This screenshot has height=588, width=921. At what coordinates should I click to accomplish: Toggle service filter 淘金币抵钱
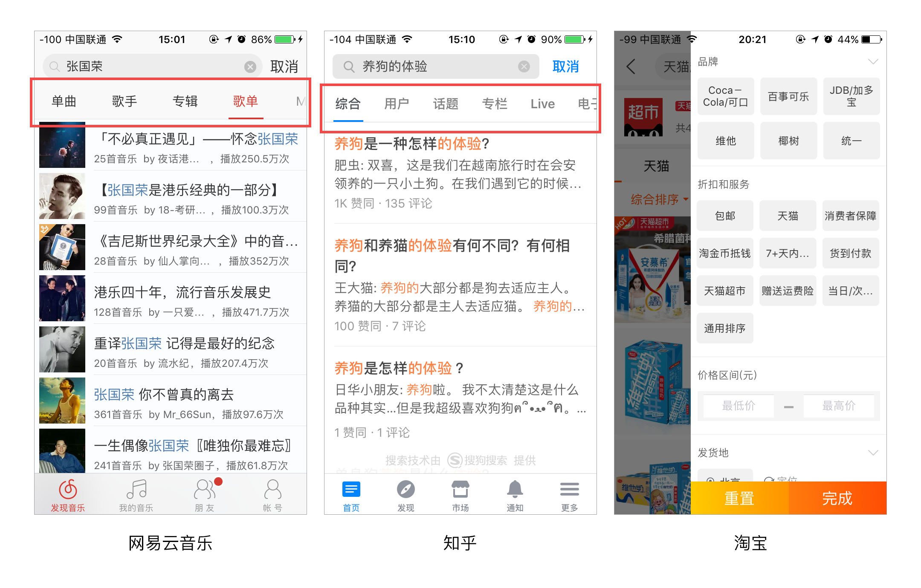725,253
